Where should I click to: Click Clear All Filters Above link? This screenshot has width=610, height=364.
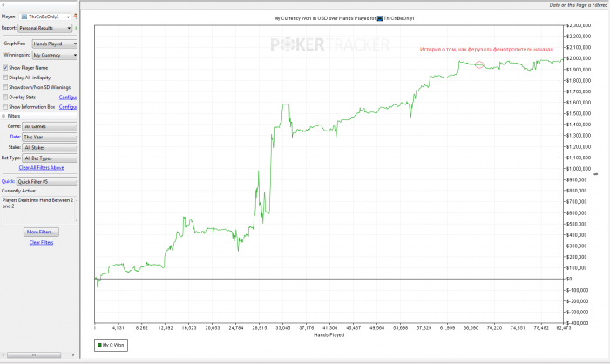[41, 167]
